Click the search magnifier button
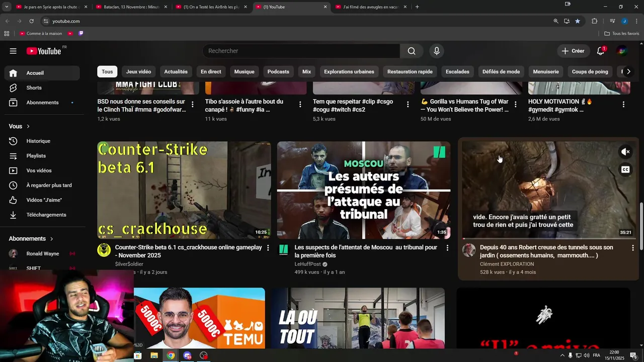The width and height of the screenshot is (644, 362). pos(412,51)
